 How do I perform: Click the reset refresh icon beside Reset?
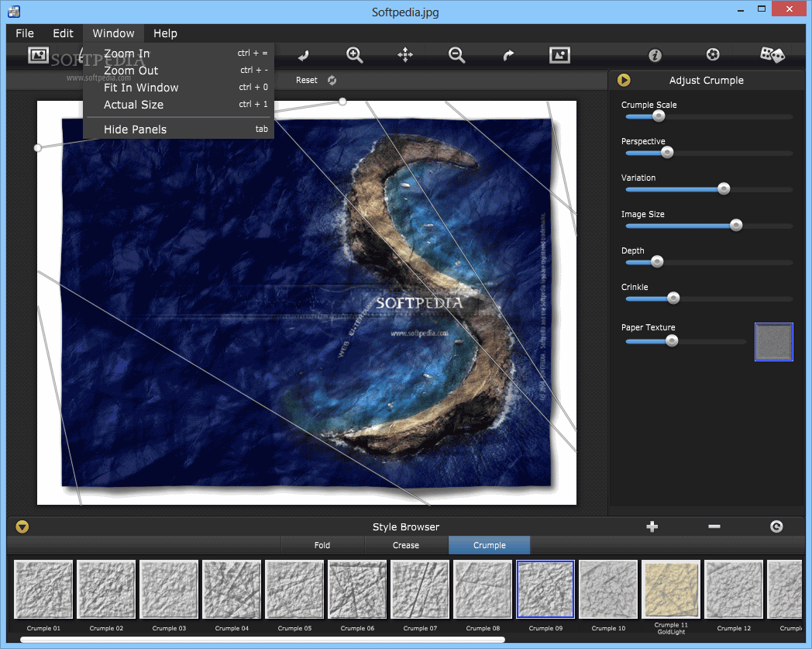[332, 81]
